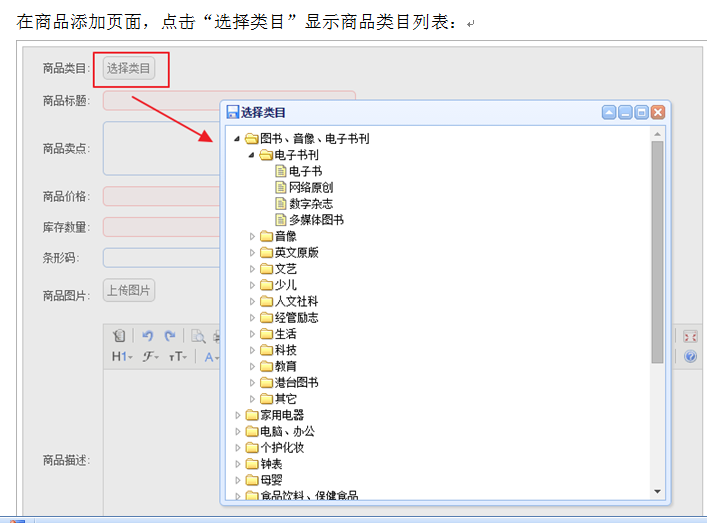
Task: Focus the 库存数量 input field
Action: tap(161, 227)
